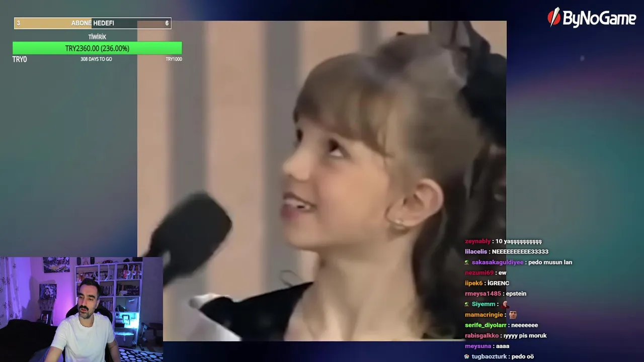
Task: Open iipek6's chat username
Action: [473, 283]
